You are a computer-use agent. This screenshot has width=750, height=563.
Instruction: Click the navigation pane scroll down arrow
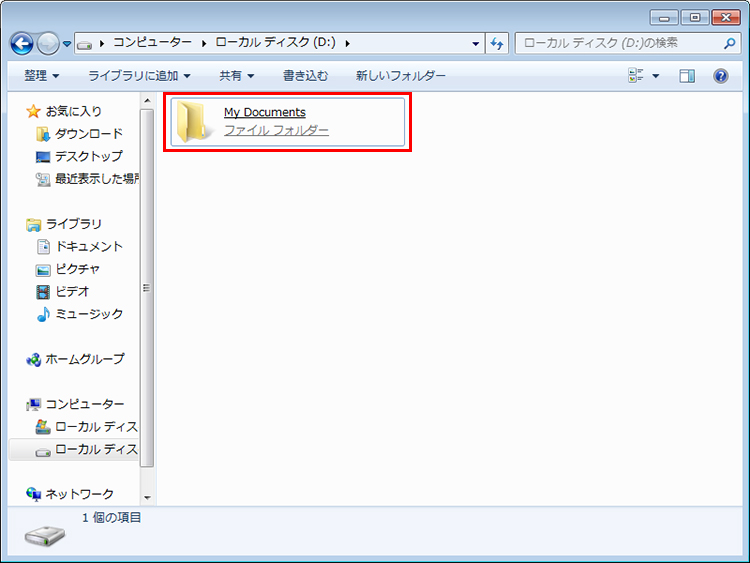click(x=147, y=498)
